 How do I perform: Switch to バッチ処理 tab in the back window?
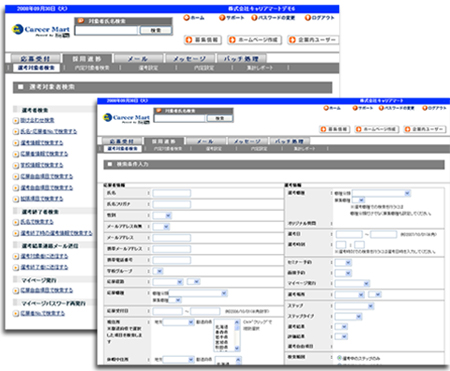[241, 59]
